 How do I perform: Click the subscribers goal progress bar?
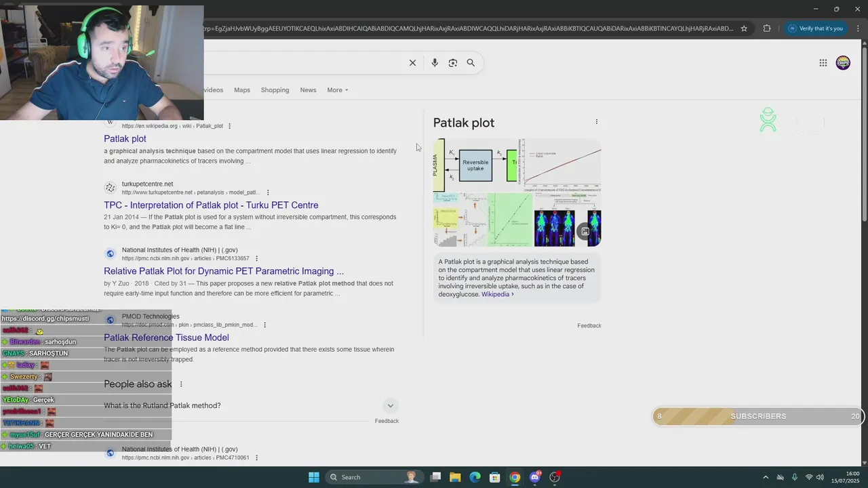(x=758, y=416)
